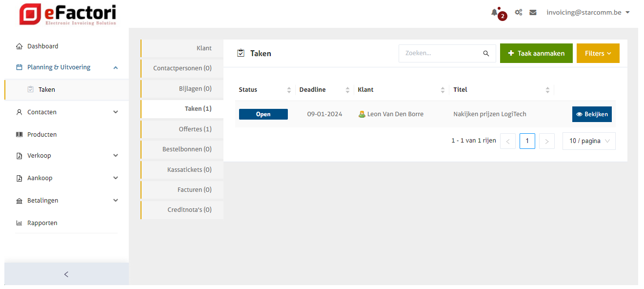Viewport: 644px width, 289px height.
Task: Open the Filters dropdown
Action: tap(598, 54)
